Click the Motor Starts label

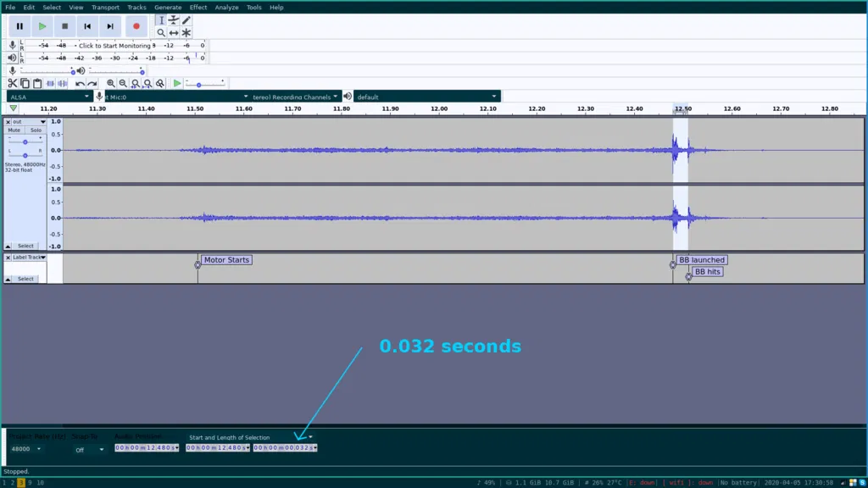[226, 260]
